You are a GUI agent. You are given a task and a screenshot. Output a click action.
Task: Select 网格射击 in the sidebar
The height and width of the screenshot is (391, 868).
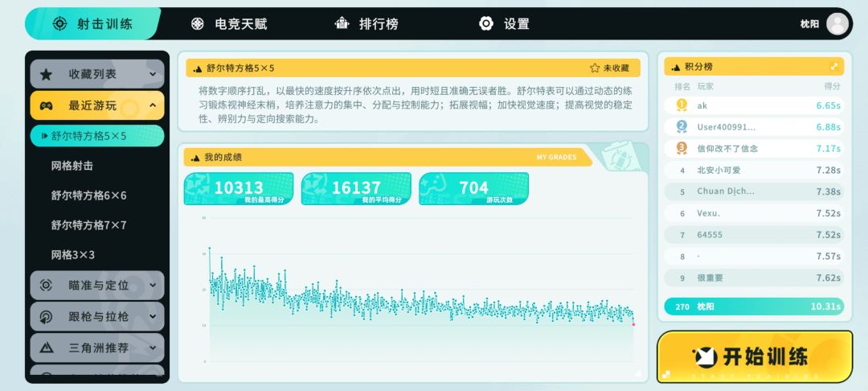[72, 166]
